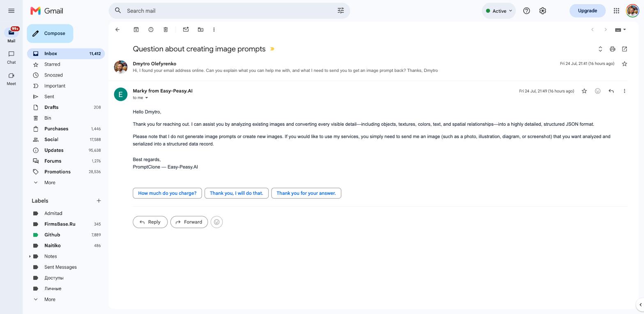Open the Google account avatar
This screenshot has width=644, height=314.
(x=632, y=11)
